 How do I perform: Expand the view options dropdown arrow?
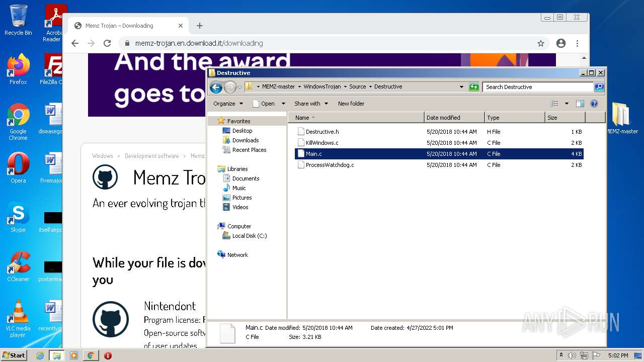coord(567,104)
